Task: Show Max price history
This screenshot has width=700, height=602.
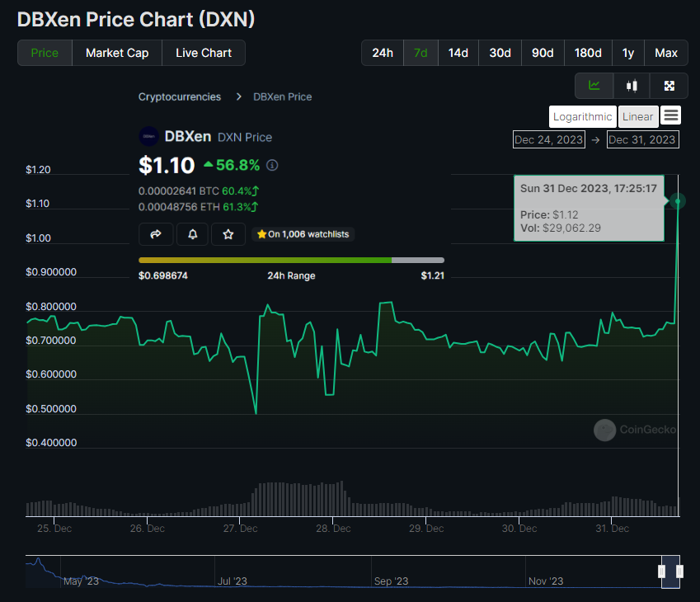Action: pos(666,53)
